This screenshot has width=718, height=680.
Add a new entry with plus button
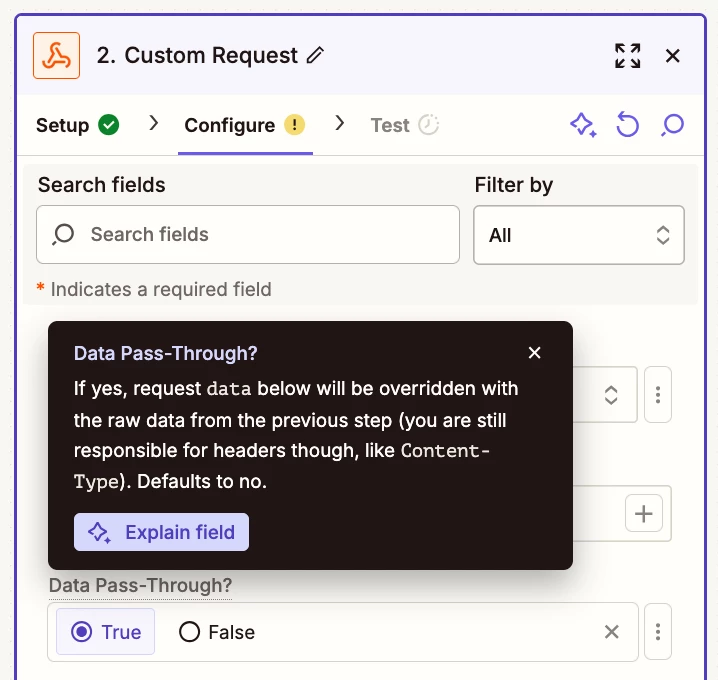click(643, 513)
